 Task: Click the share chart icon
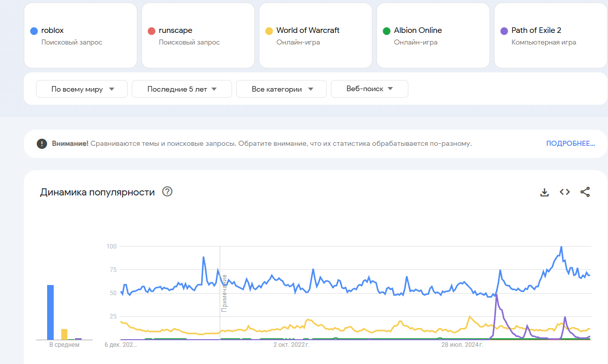click(x=585, y=192)
